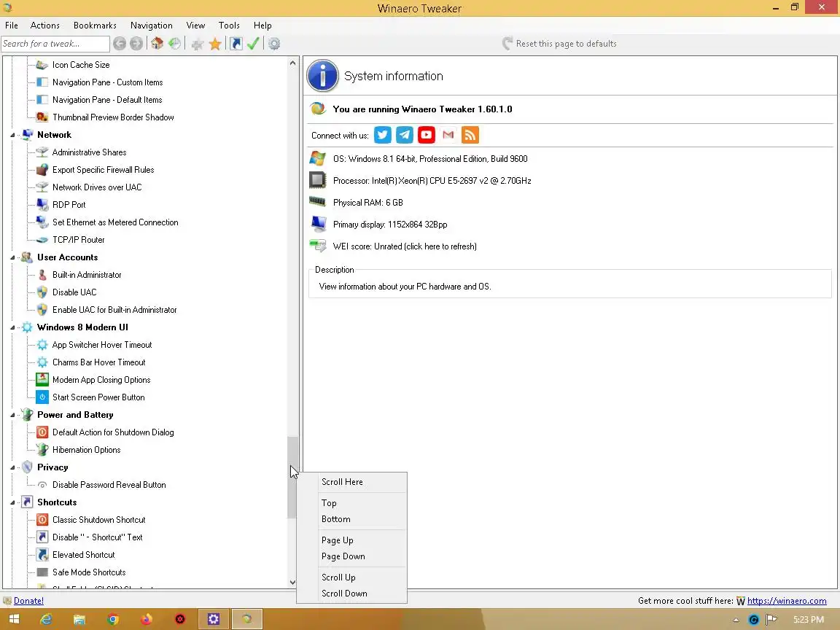Open the Help menu
This screenshot has height=630, width=840.
pos(262,26)
